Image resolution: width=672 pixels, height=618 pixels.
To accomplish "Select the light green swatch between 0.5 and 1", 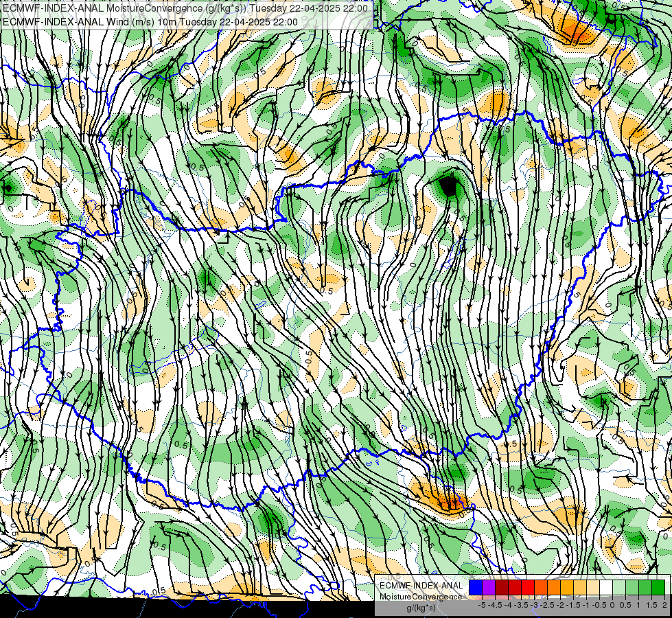I will pos(632,587).
